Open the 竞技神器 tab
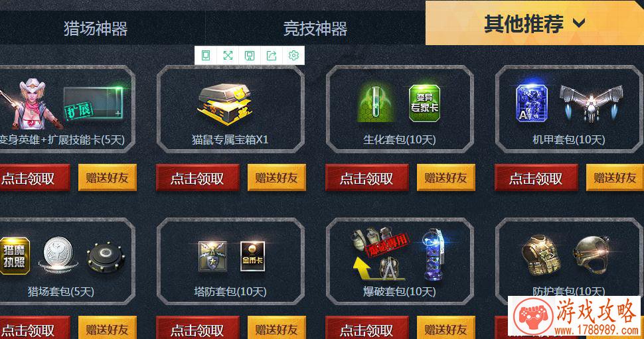Viewport: 644px width, 339px height. (x=315, y=29)
